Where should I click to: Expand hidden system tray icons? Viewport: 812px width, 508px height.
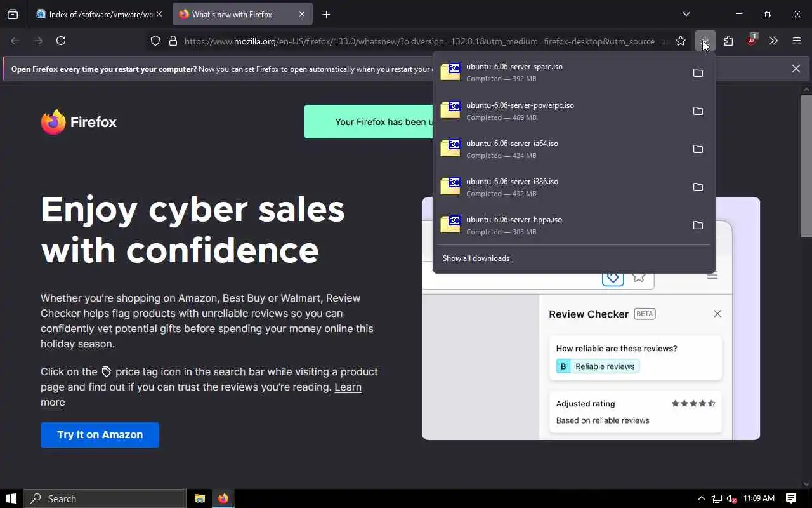point(701,498)
